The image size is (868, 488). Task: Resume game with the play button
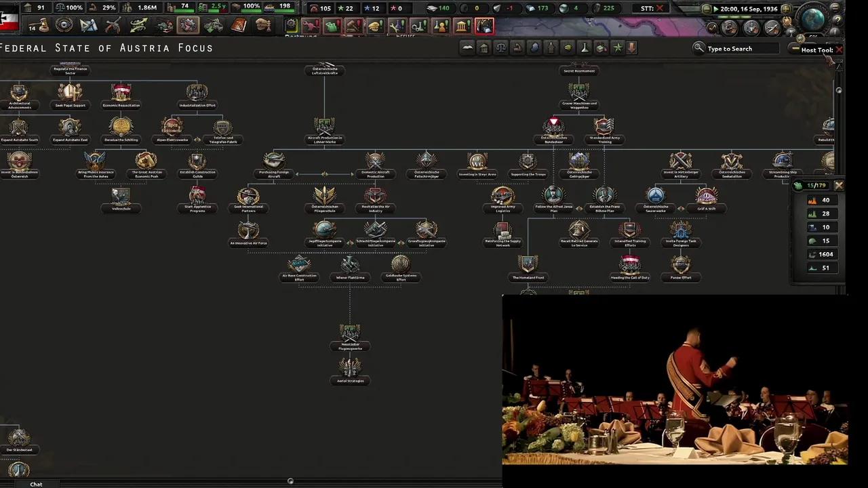(x=715, y=9)
